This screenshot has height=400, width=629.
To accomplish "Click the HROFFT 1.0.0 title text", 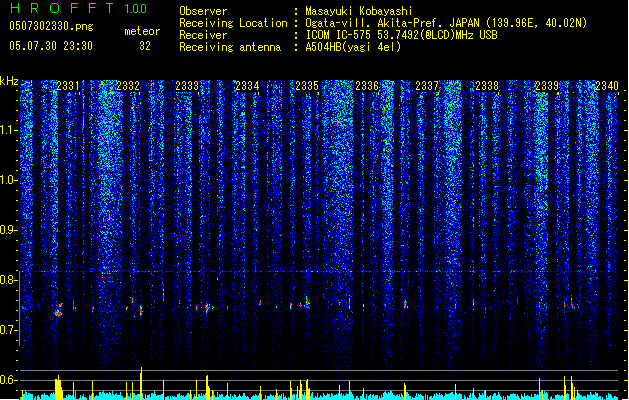I will pos(79,8).
